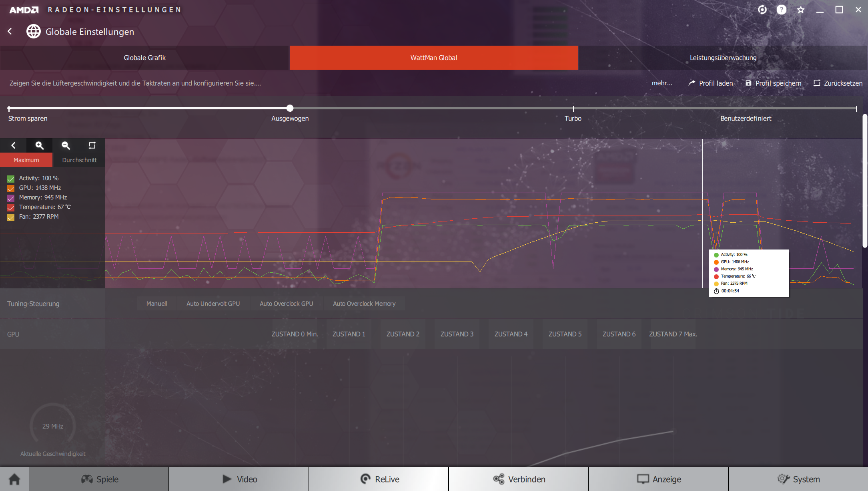Click the zoom out magnifier icon
Image resolution: width=868 pixels, height=491 pixels.
(x=66, y=145)
